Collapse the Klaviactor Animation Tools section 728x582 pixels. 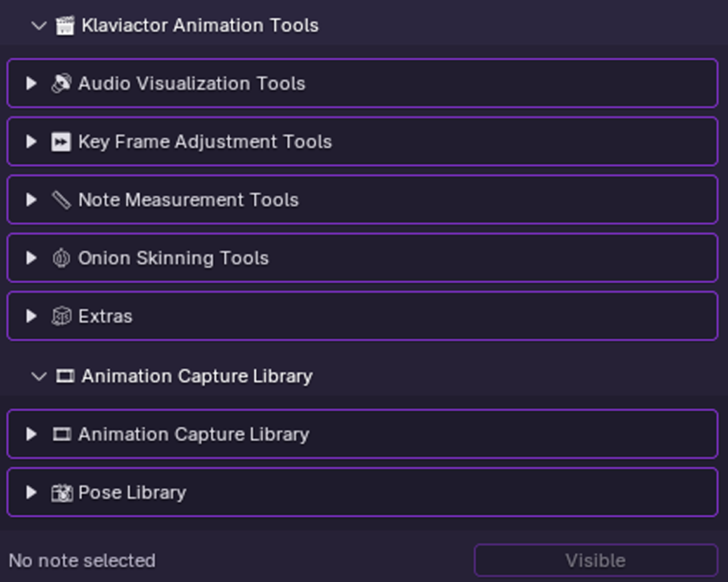(x=39, y=25)
